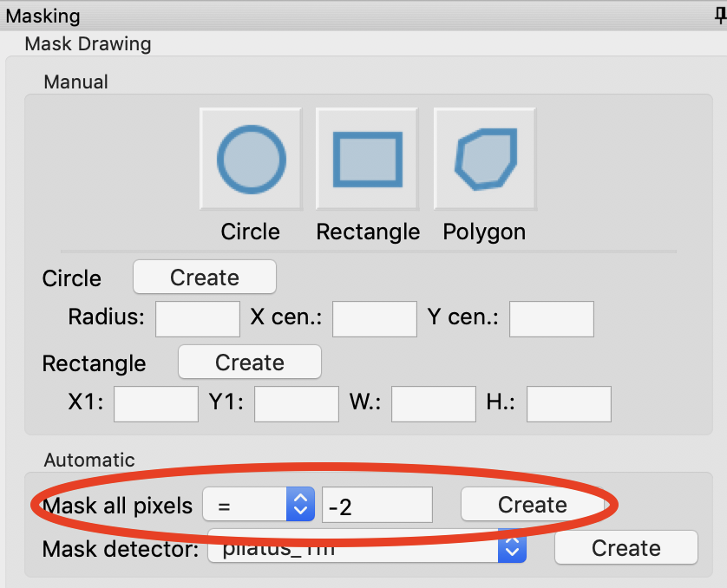This screenshot has width=727, height=588.
Task: Pin the Masking panel with pushpin icon
Action: 720,16
